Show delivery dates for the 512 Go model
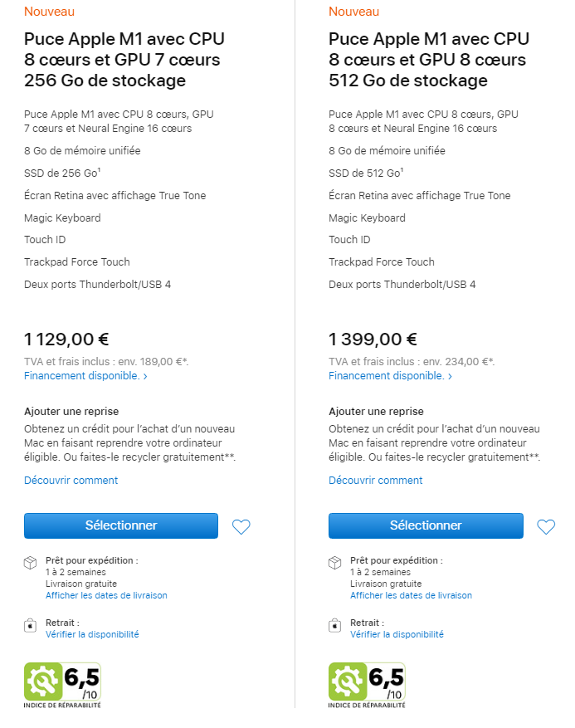 412,595
